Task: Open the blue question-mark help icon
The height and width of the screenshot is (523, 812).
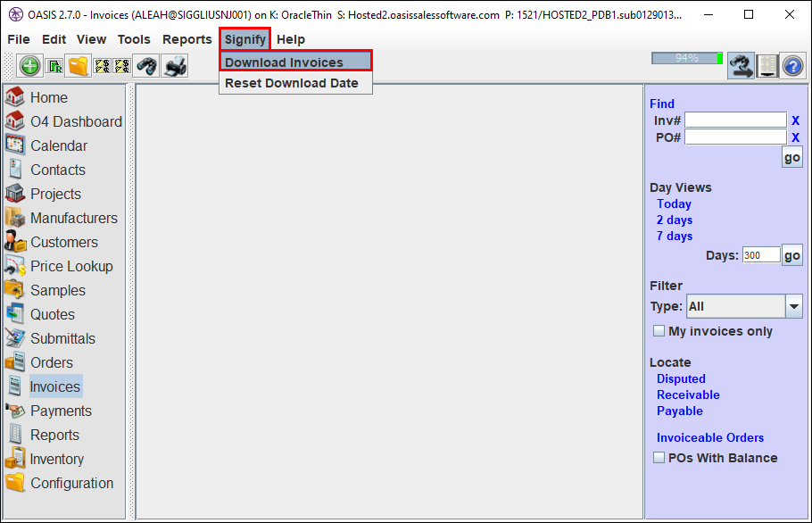Action: tap(793, 66)
